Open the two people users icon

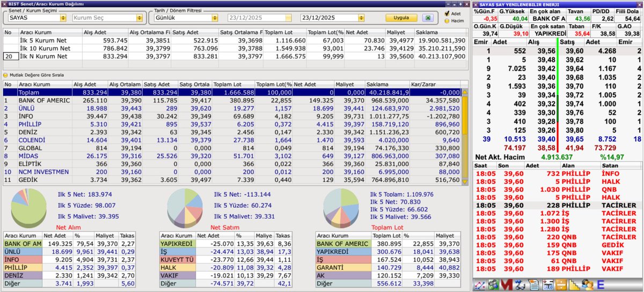point(587,284)
